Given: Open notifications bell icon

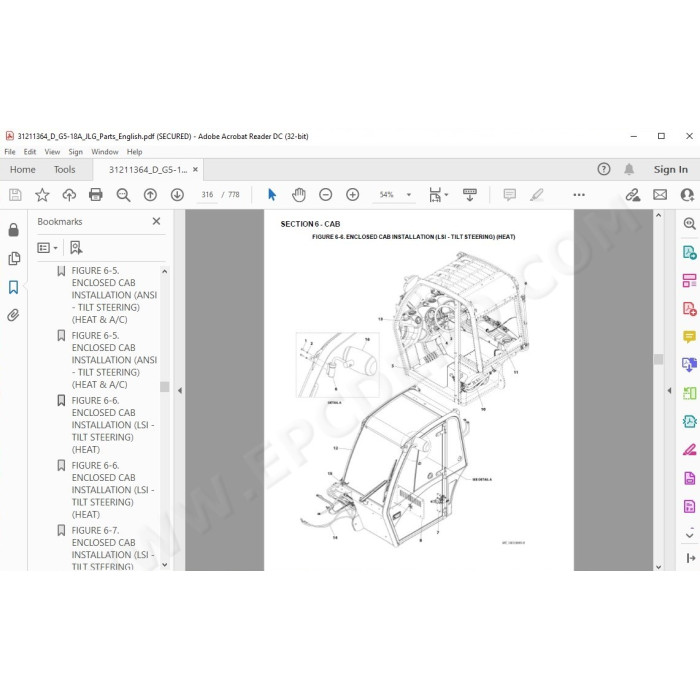Looking at the screenshot, I should click(629, 169).
